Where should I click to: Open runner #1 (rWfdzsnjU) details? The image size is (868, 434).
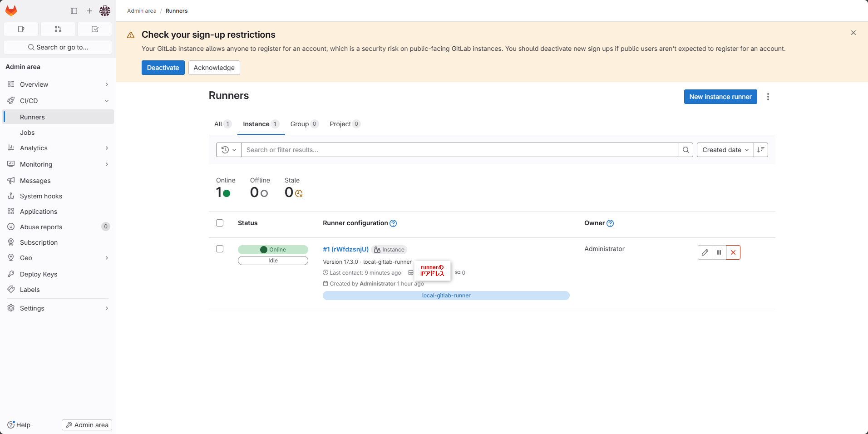click(x=345, y=249)
